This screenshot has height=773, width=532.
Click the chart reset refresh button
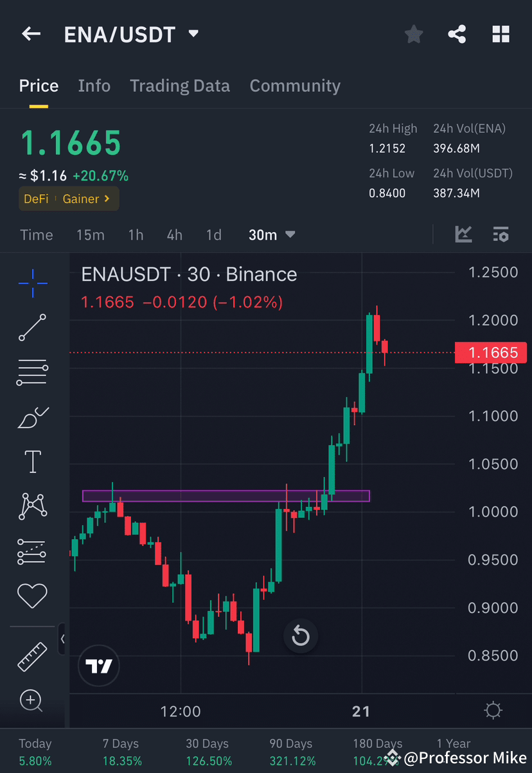point(301,635)
